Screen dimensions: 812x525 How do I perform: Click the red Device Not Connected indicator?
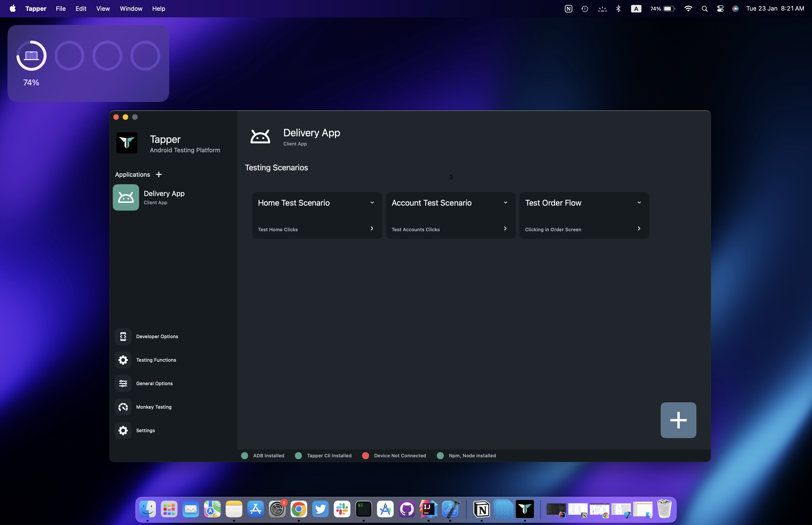(x=366, y=456)
